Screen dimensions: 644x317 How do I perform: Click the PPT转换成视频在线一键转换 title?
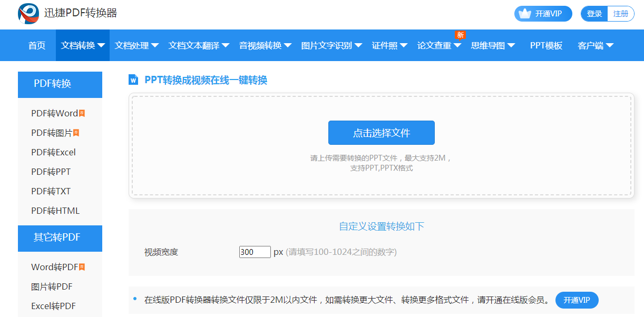point(206,80)
